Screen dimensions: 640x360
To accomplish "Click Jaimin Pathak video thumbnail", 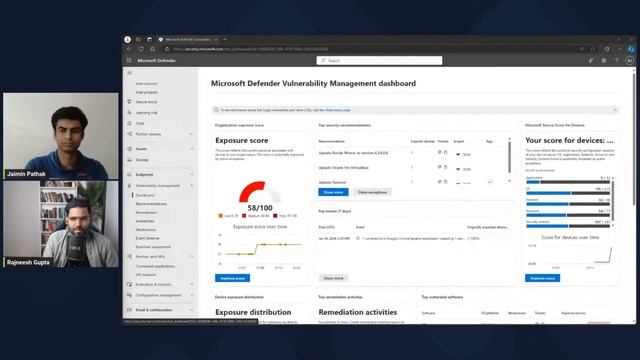I will (x=61, y=136).
